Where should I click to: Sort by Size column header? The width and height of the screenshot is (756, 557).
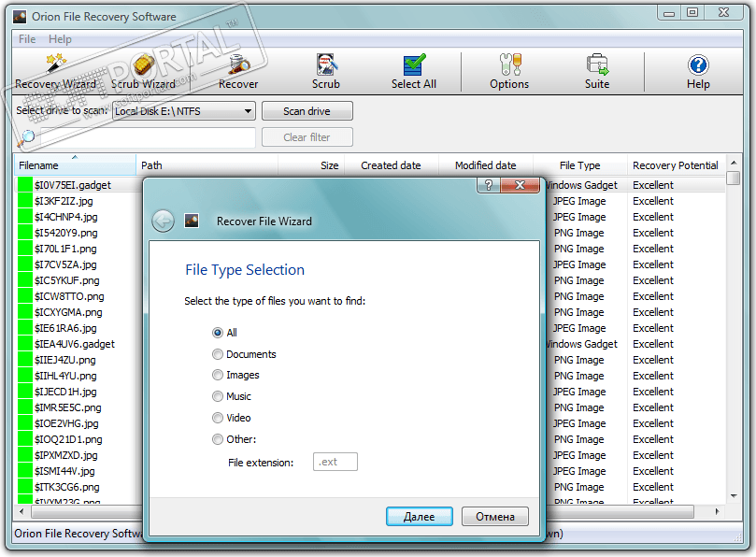click(311, 165)
